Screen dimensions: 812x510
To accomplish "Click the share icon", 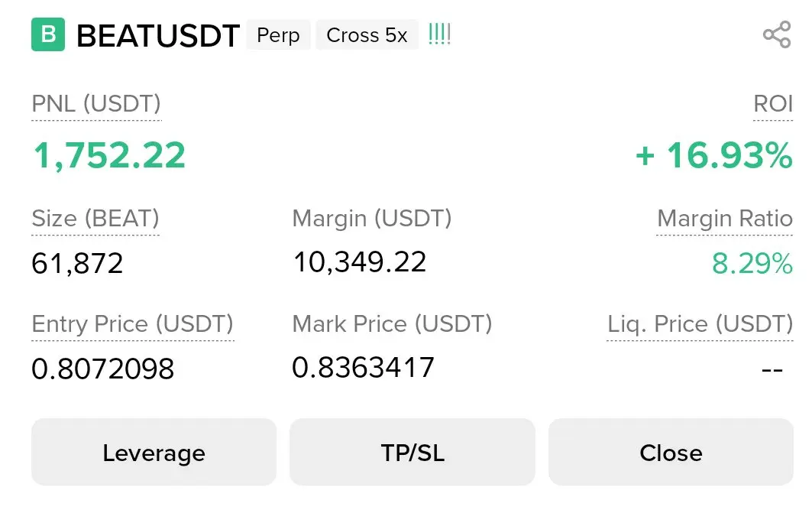I will pyautogui.click(x=776, y=35).
